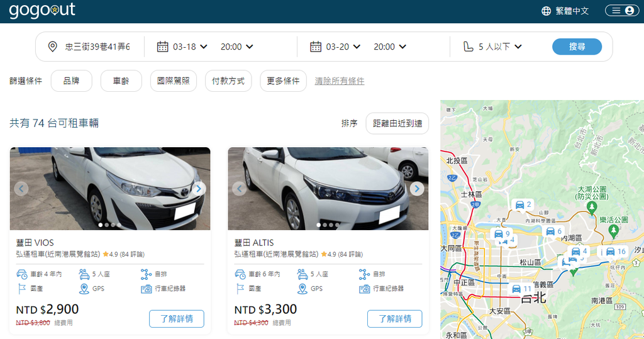Select the map car marker labeled 16

point(615,252)
